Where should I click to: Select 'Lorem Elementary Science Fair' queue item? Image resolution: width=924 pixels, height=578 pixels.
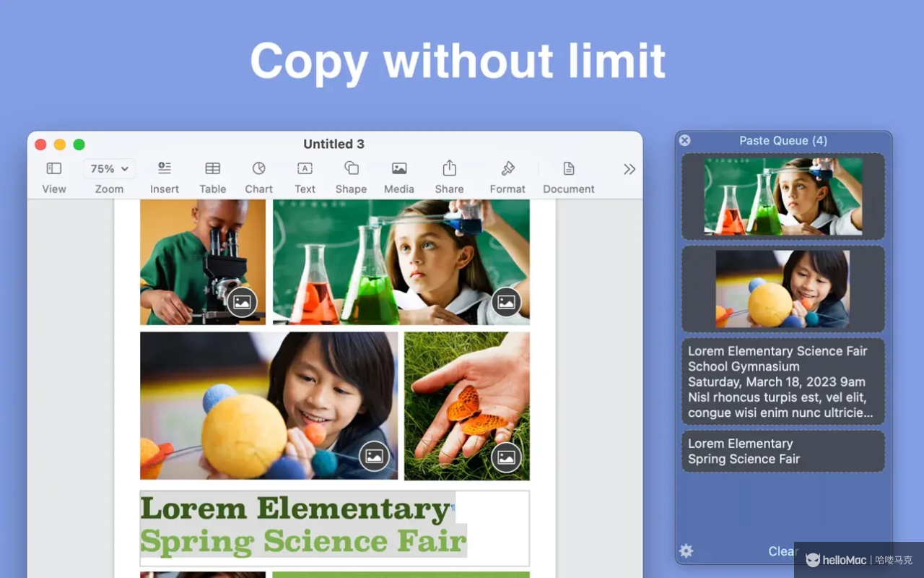click(783, 381)
